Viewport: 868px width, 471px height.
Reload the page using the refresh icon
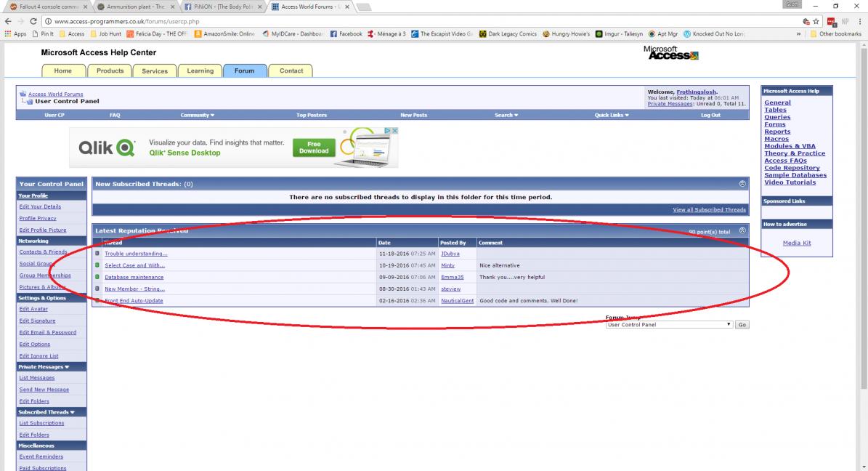pyautogui.click(x=33, y=22)
